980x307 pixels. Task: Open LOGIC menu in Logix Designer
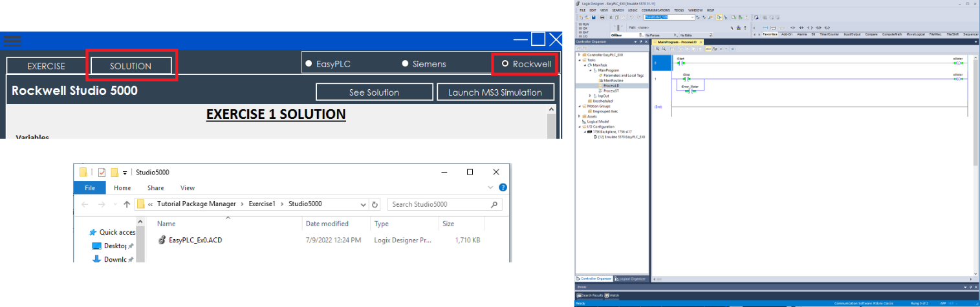pyautogui.click(x=633, y=10)
